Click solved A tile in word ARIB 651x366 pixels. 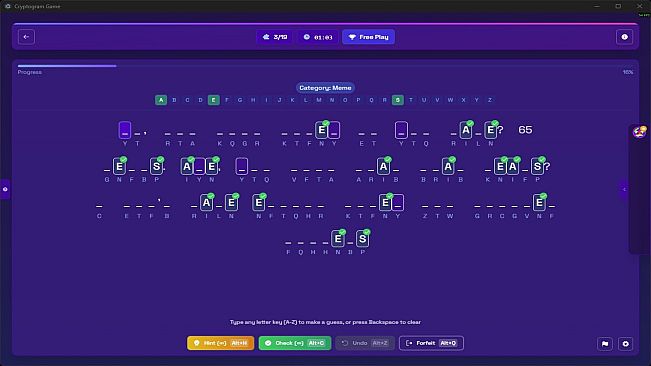(x=384, y=166)
